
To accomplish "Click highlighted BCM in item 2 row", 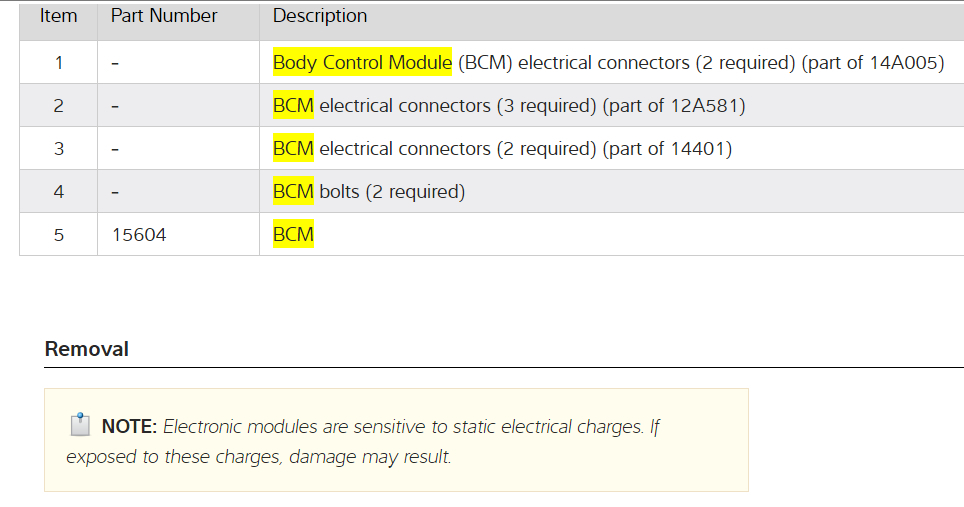I will click(293, 105).
